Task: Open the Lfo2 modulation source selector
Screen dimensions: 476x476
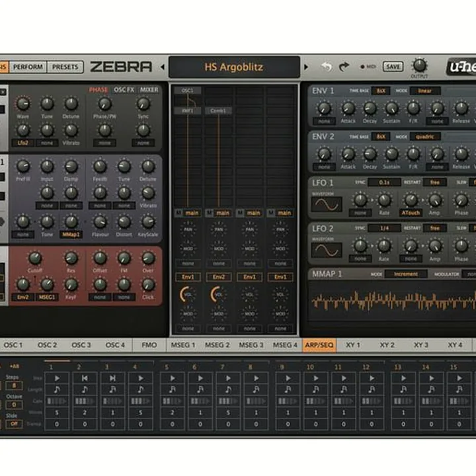Action: click(22, 143)
